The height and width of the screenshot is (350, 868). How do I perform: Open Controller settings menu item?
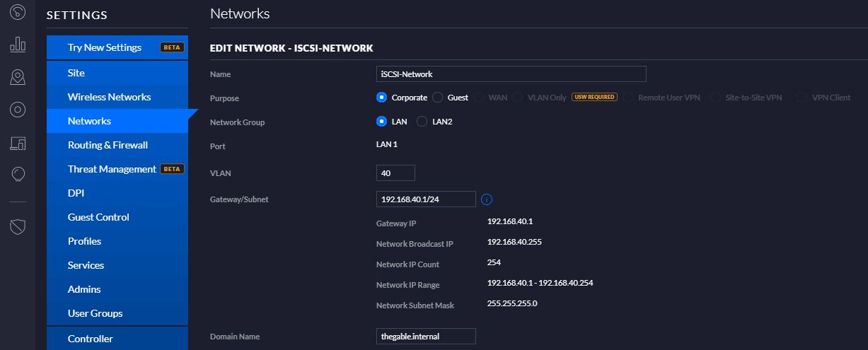click(x=117, y=339)
